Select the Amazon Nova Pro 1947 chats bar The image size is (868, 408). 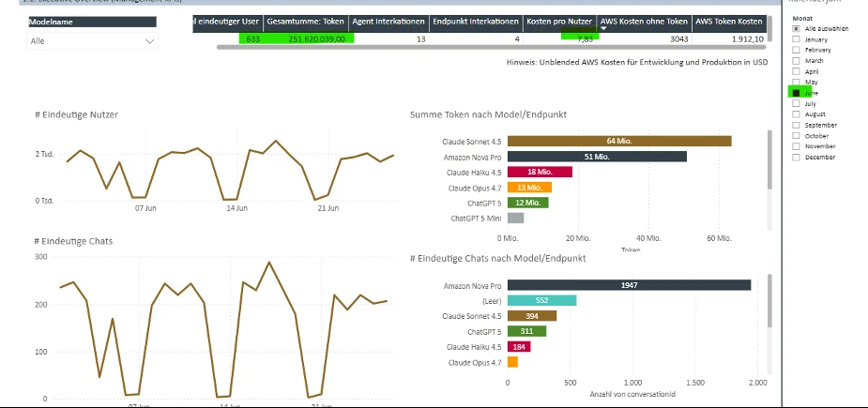629,286
